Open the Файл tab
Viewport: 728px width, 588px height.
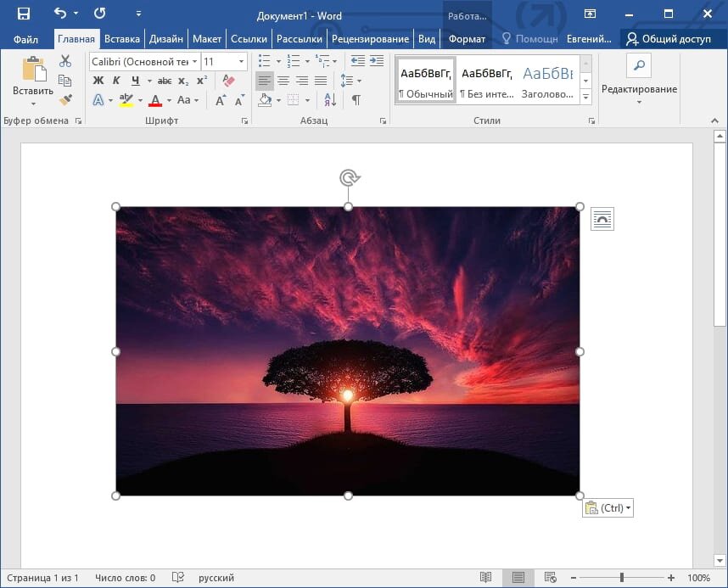(x=25, y=39)
